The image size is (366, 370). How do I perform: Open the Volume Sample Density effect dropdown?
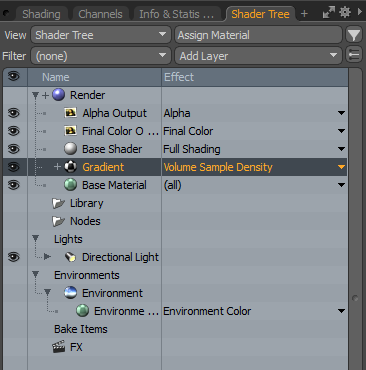point(341,167)
